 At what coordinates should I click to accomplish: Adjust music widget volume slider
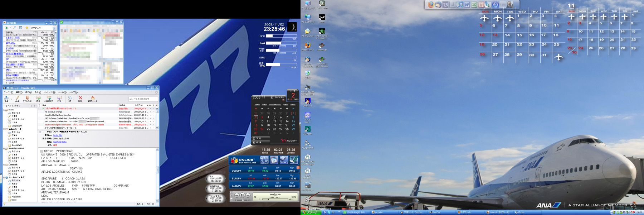pos(243,200)
